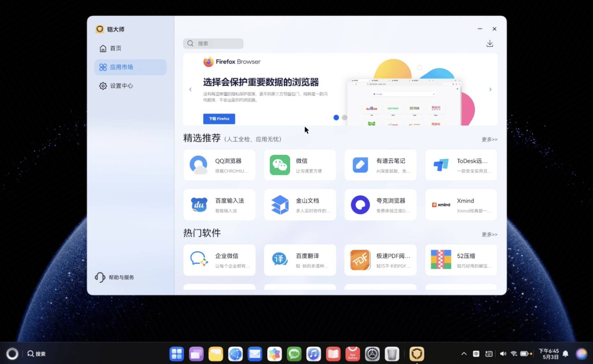Open system Settings gear in the dock

click(372, 354)
